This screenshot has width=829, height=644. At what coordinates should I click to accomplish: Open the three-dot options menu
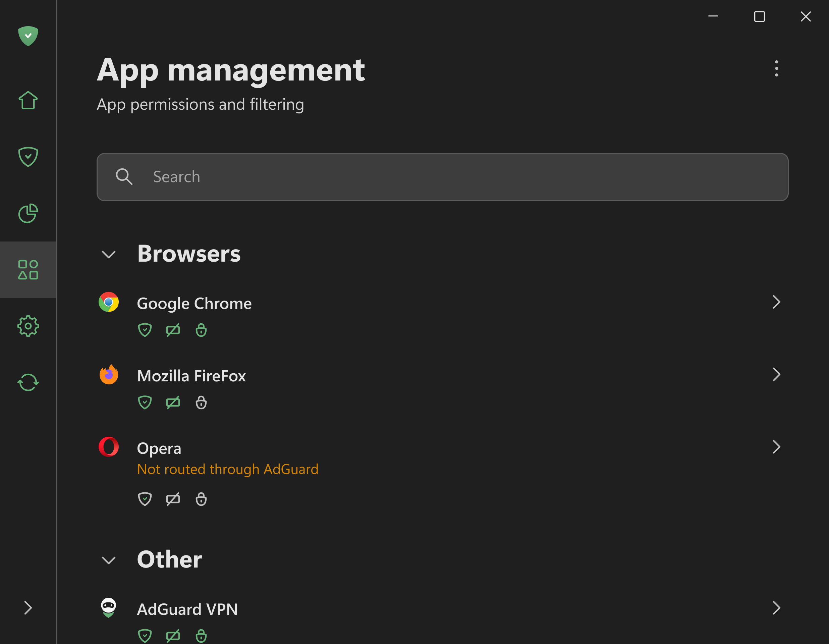point(777,68)
